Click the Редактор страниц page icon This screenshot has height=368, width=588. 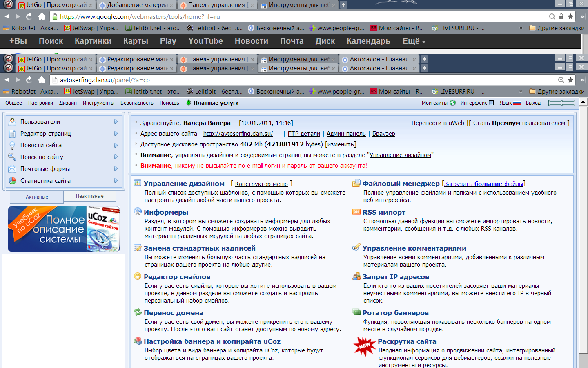[x=12, y=133]
